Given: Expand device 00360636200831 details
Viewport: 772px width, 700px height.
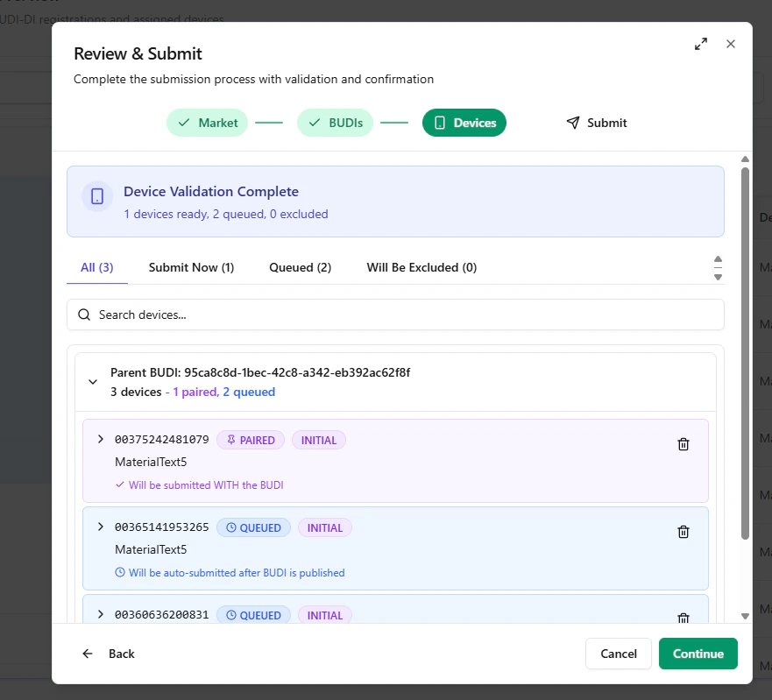Looking at the screenshot, I should [x=101, y=614].
